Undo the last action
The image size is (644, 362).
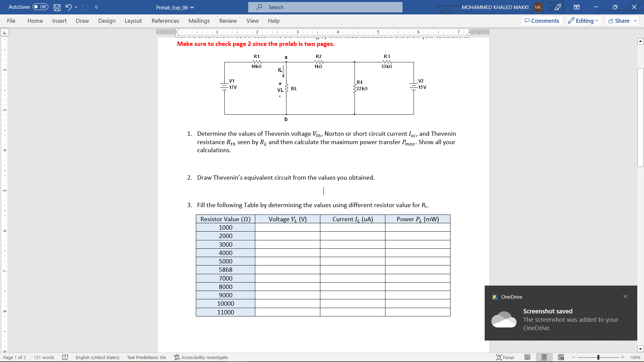click(x=68, y=7)
